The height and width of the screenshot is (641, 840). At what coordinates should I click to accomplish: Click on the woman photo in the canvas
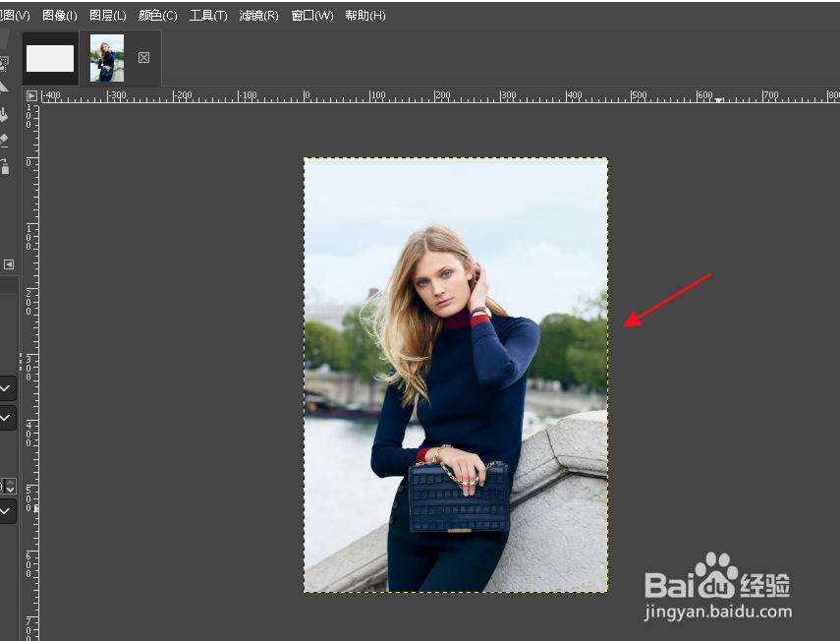(456, 375)
